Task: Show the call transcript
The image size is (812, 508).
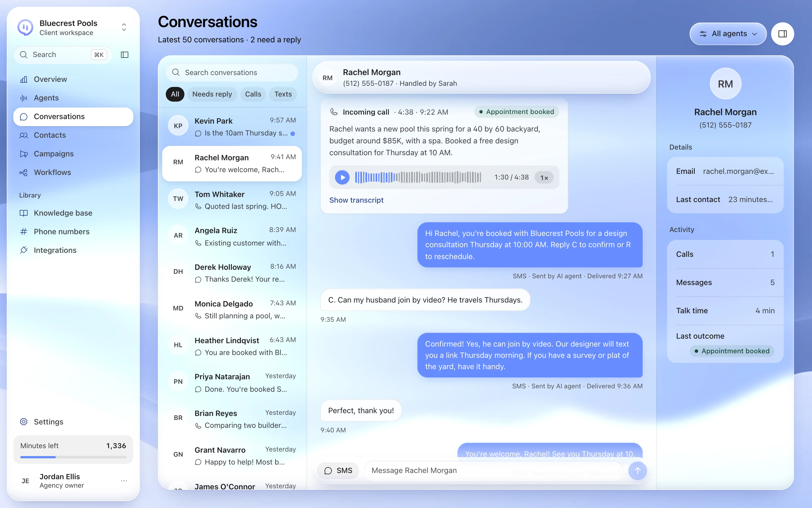Action: point(356,200)
